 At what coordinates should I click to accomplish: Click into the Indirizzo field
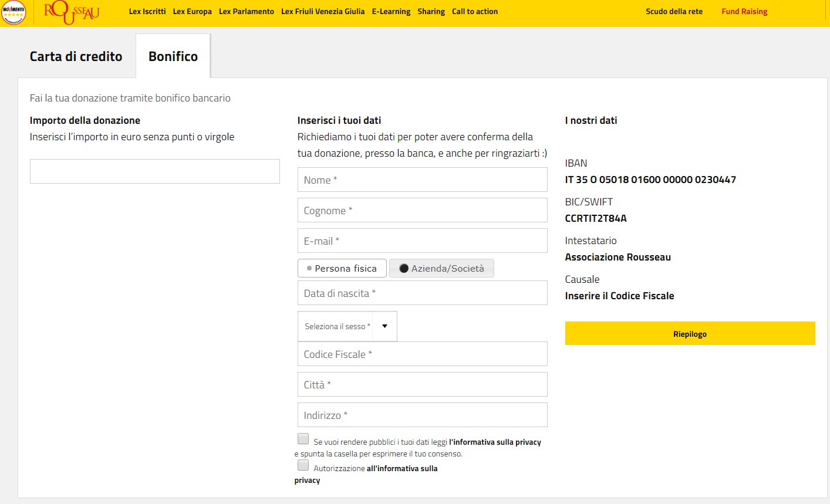(423, 415)
